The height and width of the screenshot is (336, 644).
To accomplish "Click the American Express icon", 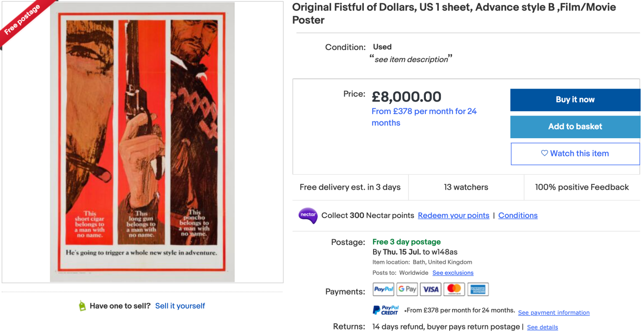I will click(x=478, y=289).
